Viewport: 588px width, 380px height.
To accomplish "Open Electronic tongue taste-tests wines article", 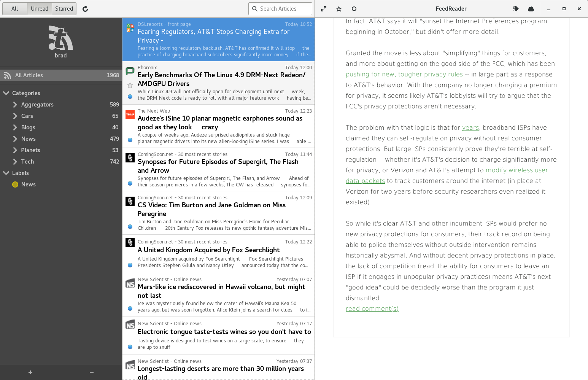I will point(218,336).
